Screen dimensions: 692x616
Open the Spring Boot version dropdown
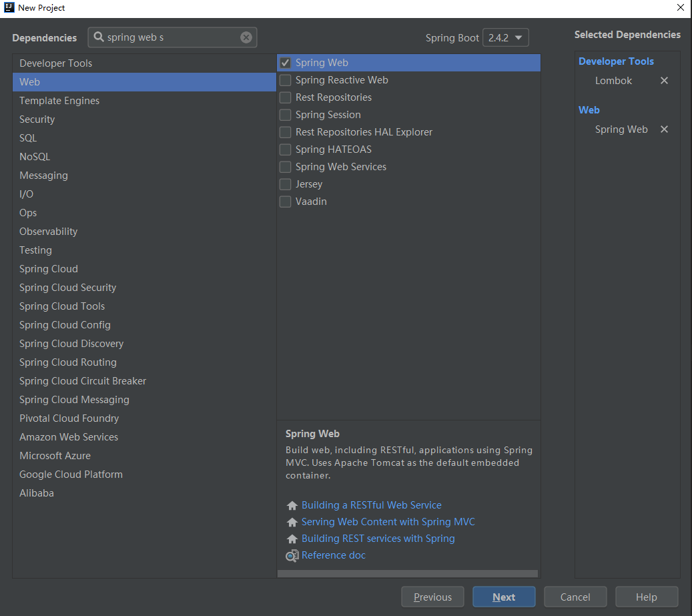[x=506, y=38]
